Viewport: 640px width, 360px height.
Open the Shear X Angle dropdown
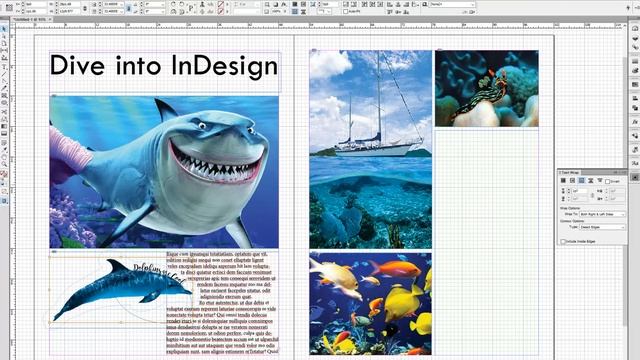162,11
